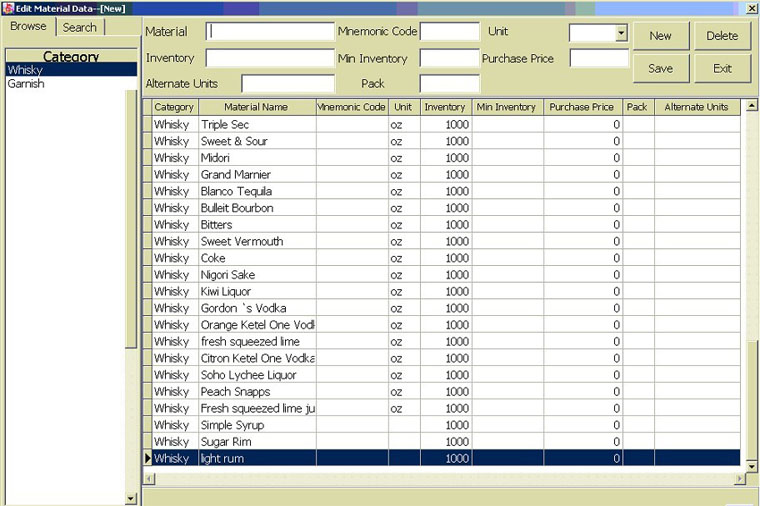The image size is (760, 506).
Task: Focus the Pack input field
Action: 449,83
